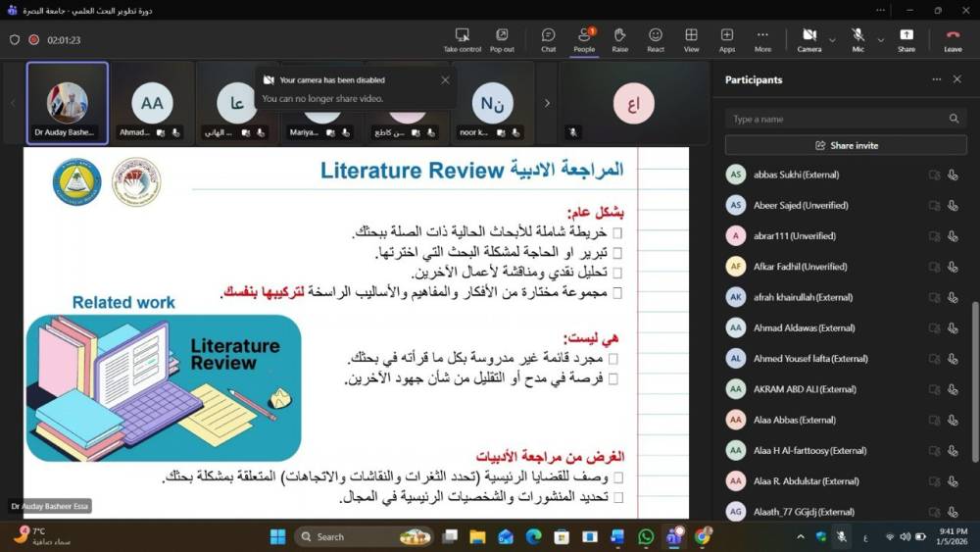
Task: Toggle the Camera on
Action: pyautogui.click(x=808, y=39)
